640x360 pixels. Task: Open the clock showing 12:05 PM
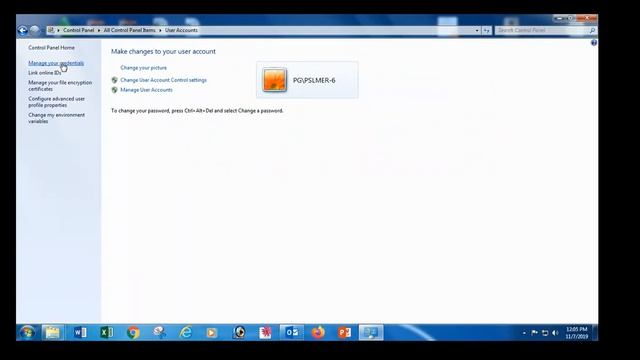577,333
